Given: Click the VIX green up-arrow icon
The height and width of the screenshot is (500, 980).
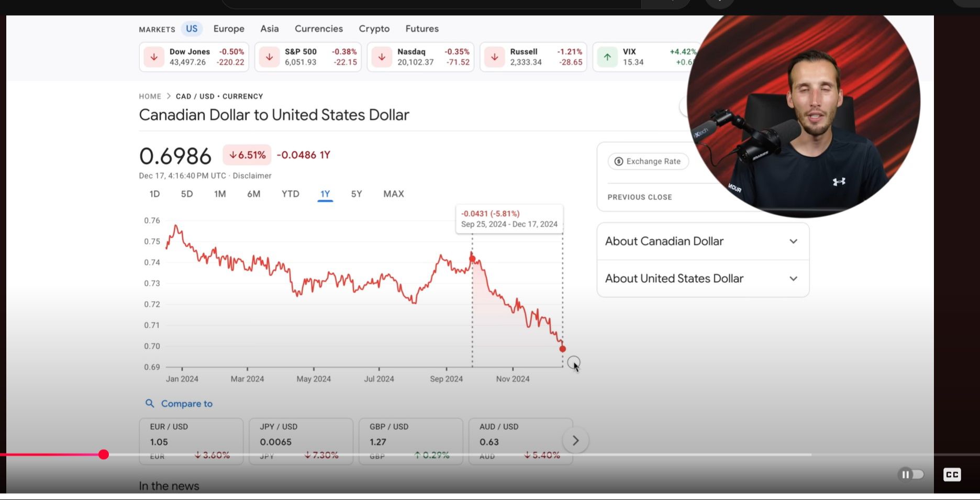Looking at the screenshot, I should click(x=607, y=57).
